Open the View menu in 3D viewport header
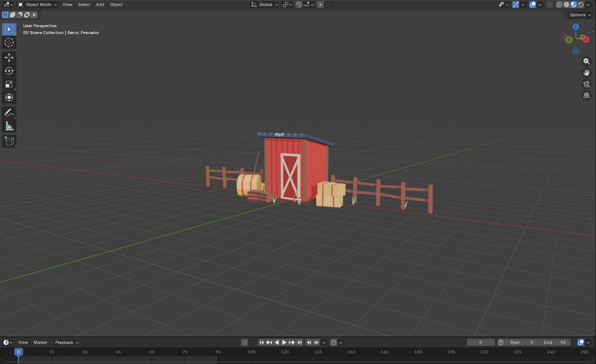Screen dimensions: 596x364 (x=67, y=5)
